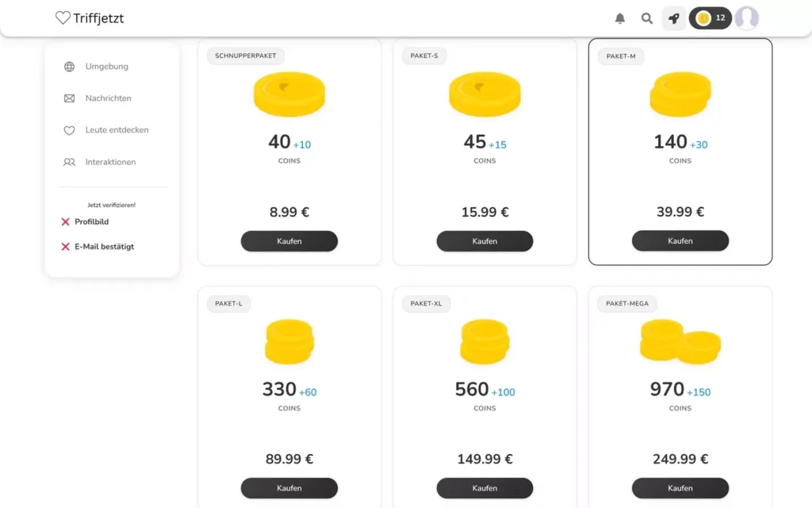Buy the Schnupperpaket for 8.99 €
This screenshot has height=508, width=812.
click(289, 241)
